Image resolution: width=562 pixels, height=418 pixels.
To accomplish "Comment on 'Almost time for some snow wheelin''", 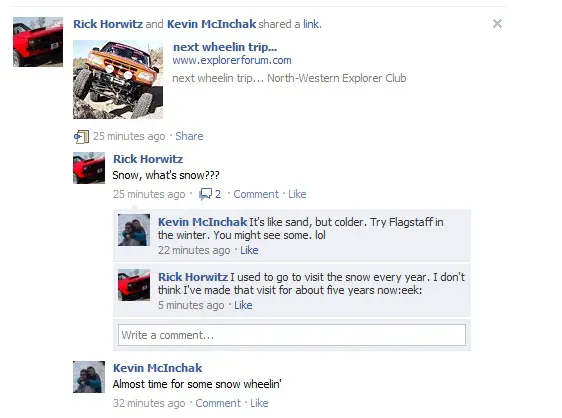I will coord(218,403).
